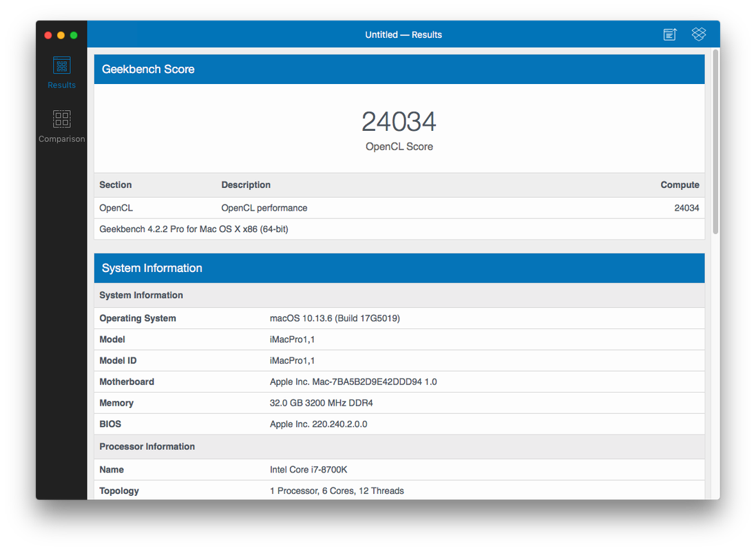This screenshot has width=756, height=551.
Task: Zoom the window with green button
Action: coord(74,35)
